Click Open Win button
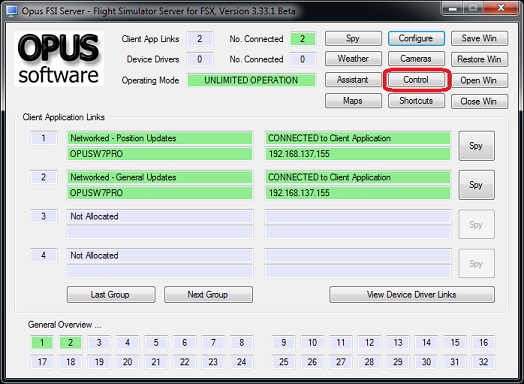Viewport: 524px width, 384px height. point(479,81)
